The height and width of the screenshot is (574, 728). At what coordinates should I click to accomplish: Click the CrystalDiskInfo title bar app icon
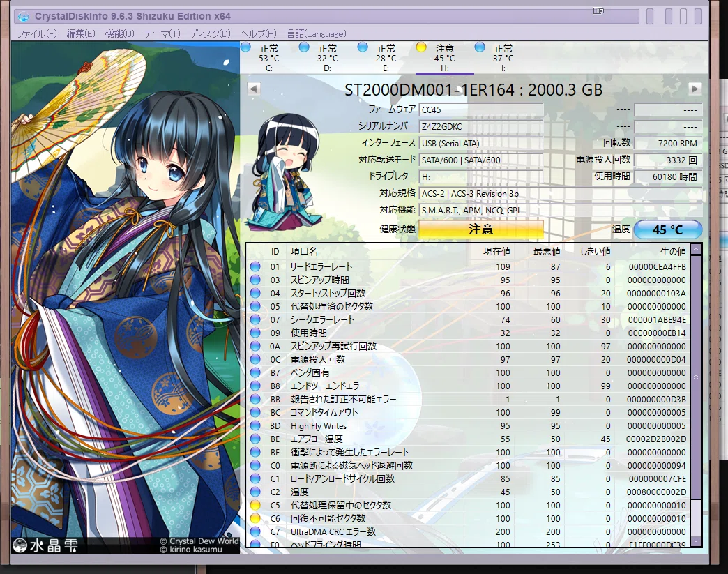23,17
